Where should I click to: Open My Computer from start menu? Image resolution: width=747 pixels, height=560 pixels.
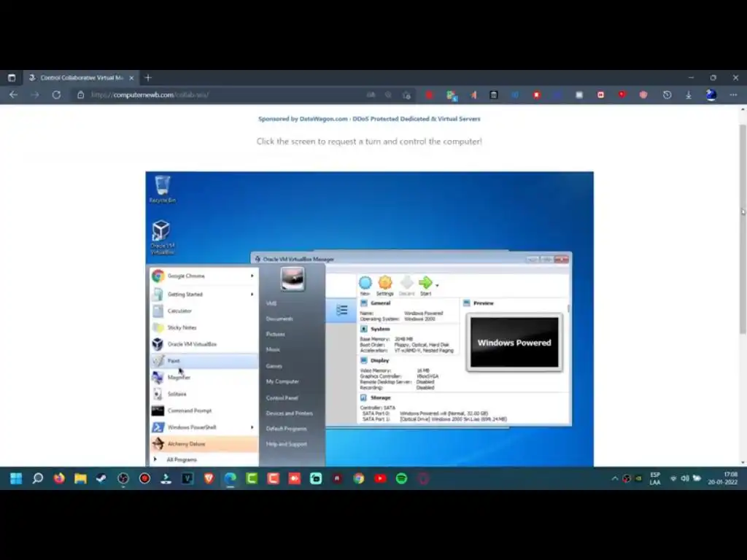282,381
